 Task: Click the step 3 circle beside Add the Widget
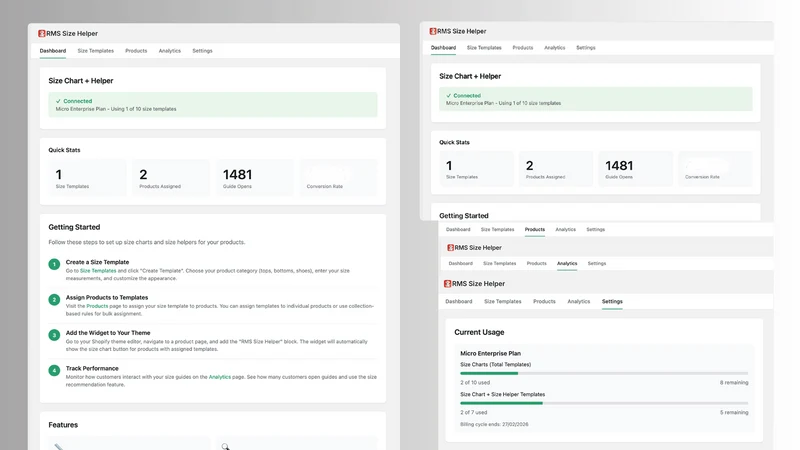tap(54, 335)
